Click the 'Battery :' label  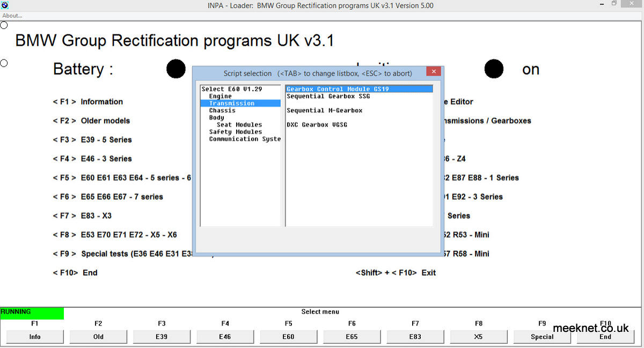click(83, 69)
